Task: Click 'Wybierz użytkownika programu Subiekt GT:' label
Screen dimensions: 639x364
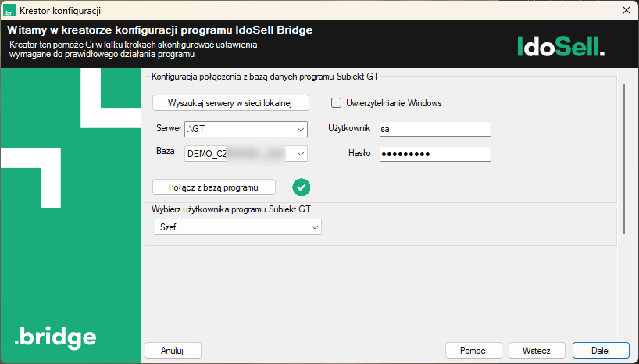Action: pyautogui.click(x=232, y=209)
